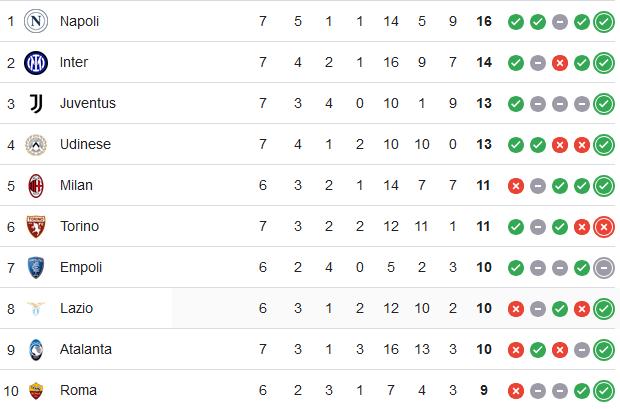
Task: Click the Udinese team badge
Action: (36, 145)
